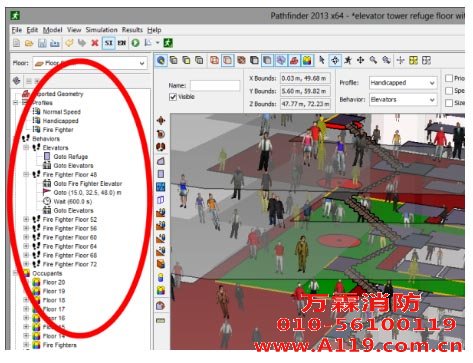Open the Results menu

(132, 30)
